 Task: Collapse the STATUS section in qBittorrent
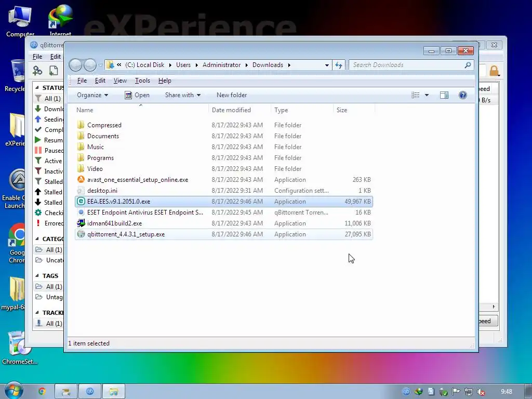(x=37, y=87)
